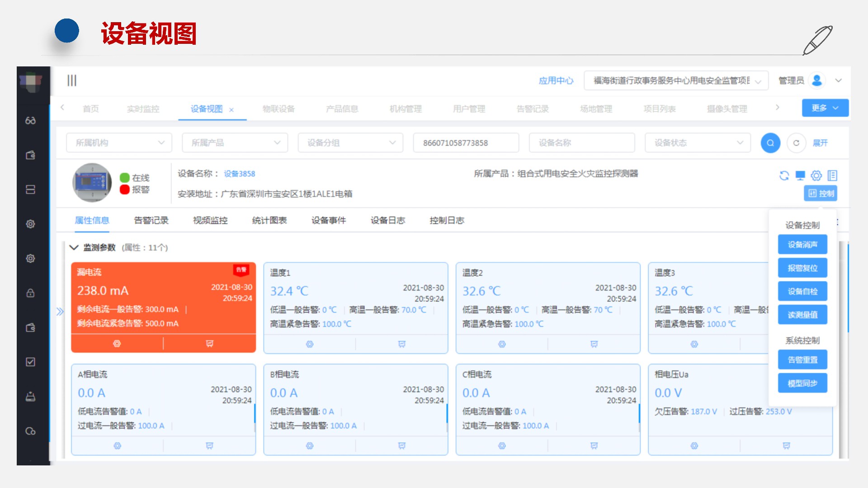Switch to the 统计图表 tab
Viewport: 868px width, 488px height.
pos(269,221)
